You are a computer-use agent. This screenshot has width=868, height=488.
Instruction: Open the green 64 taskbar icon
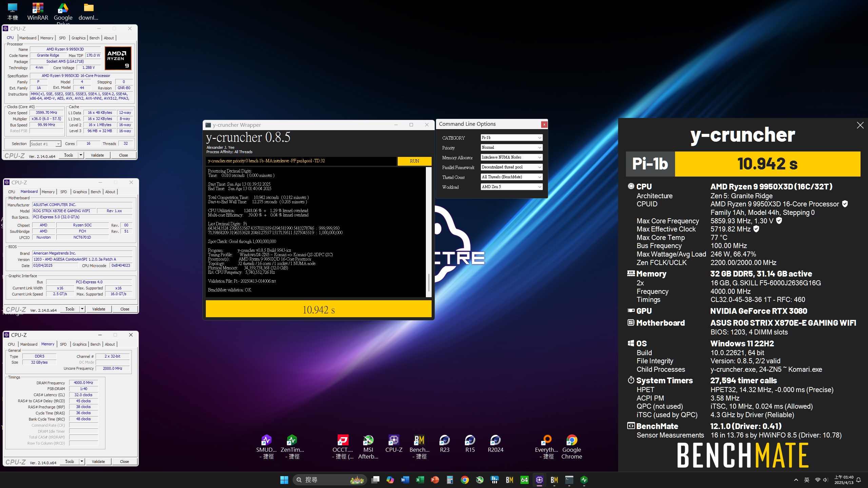pyautogui.click(x=525, y=480)
